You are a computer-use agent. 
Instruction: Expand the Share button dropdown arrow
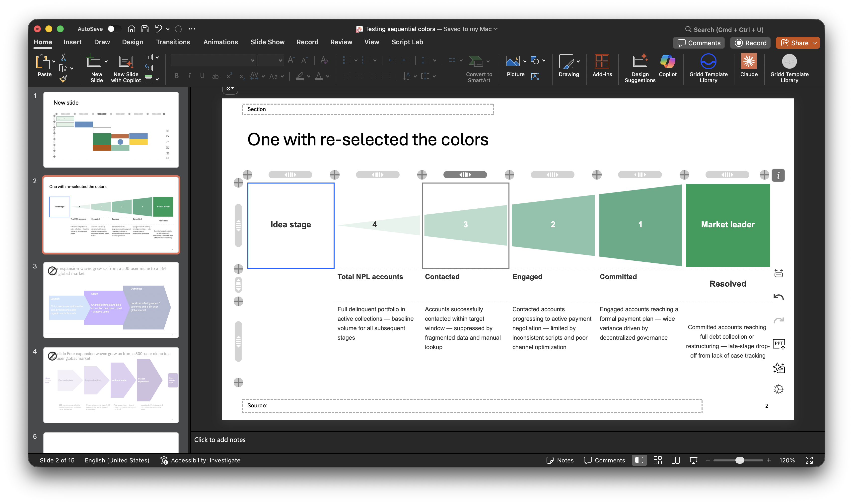tap(814, 43)
